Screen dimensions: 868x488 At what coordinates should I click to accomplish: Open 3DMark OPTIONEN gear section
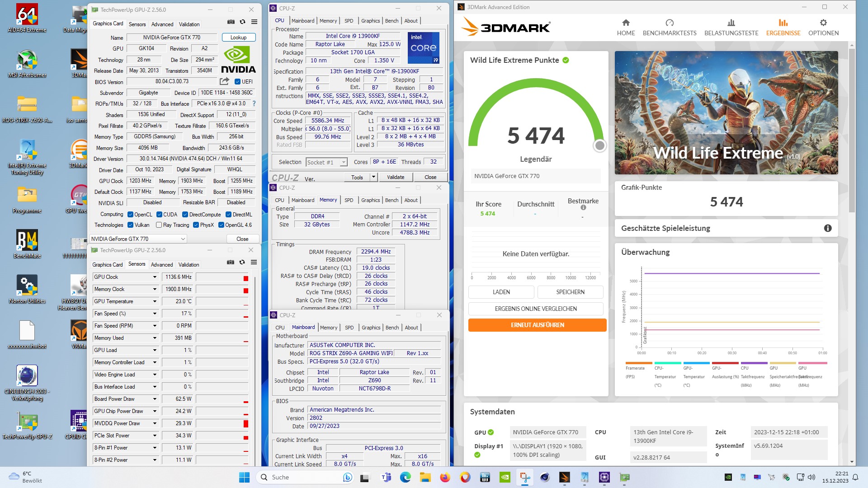tap(823, 28)
